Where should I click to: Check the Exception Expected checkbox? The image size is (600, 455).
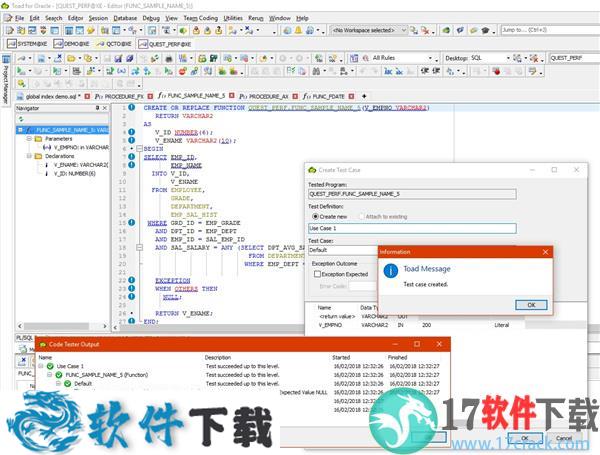(317, 274)
